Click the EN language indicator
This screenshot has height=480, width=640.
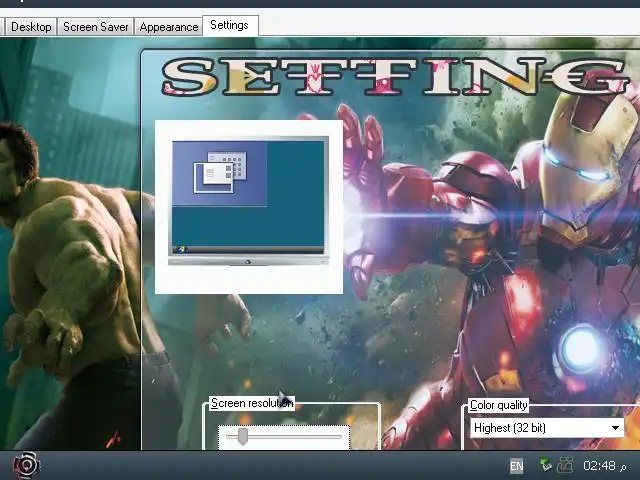tap(516, 466)
